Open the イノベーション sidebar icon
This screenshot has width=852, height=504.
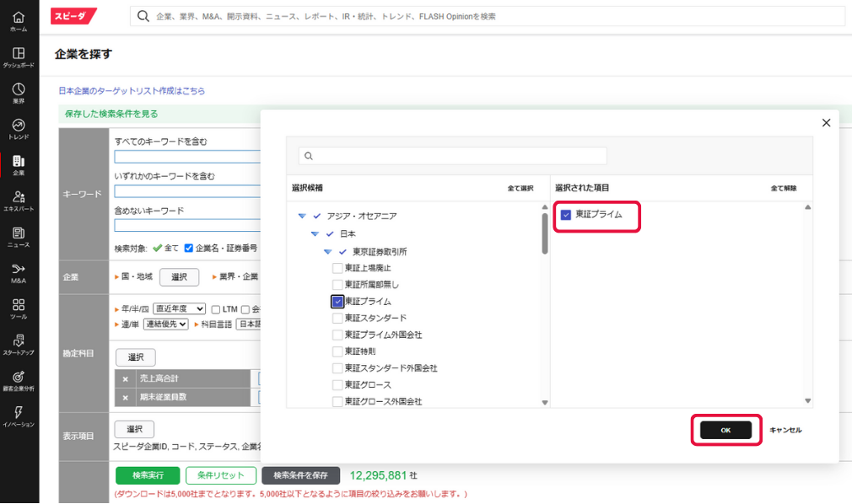tap(19, 418)
